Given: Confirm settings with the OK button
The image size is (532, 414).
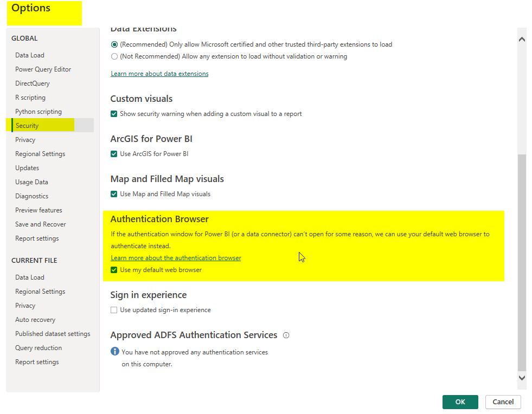Looking at the screenshot, I should click(460, 402).
